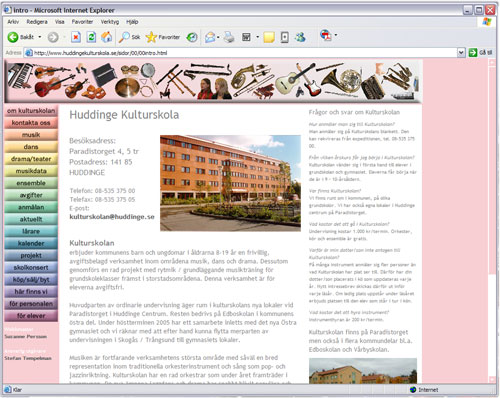Click the Stop loading icon

tap(76, 37)
